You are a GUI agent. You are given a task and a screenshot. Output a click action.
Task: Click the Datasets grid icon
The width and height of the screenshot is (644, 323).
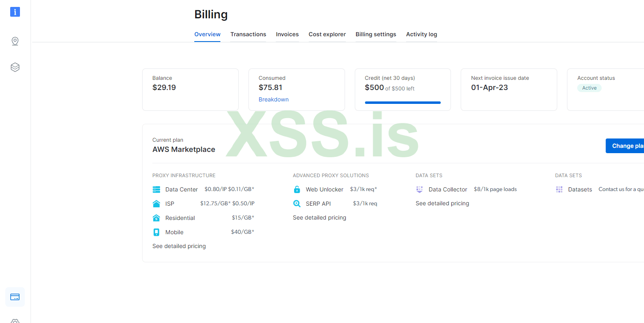(x=559, y=189)
